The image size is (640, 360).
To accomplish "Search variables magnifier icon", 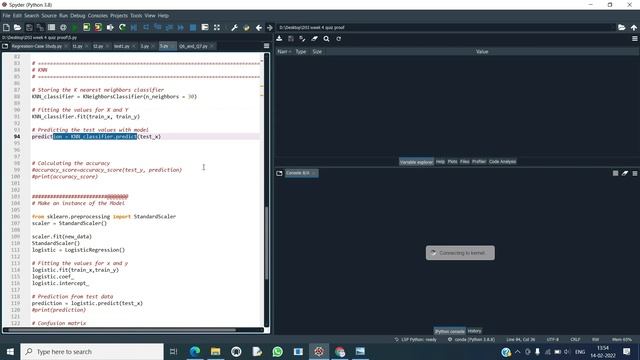I will [x=327, y=39].
